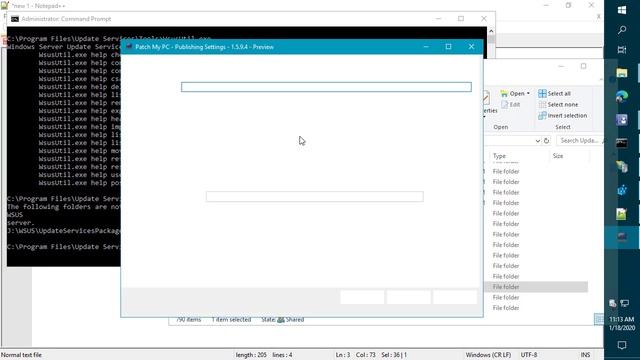Screen dimensions: 640x360
Task: Close the Notepad++ window
Action: 591,5
